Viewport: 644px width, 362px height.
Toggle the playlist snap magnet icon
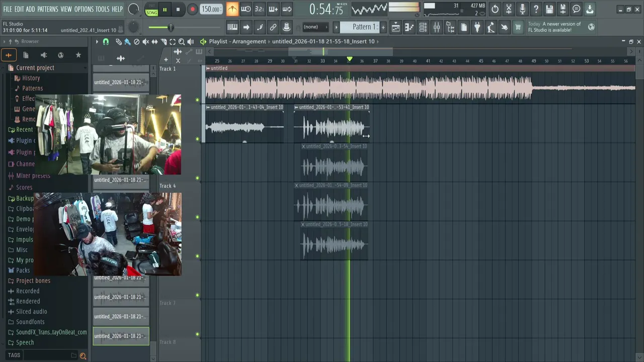(106, 42)
